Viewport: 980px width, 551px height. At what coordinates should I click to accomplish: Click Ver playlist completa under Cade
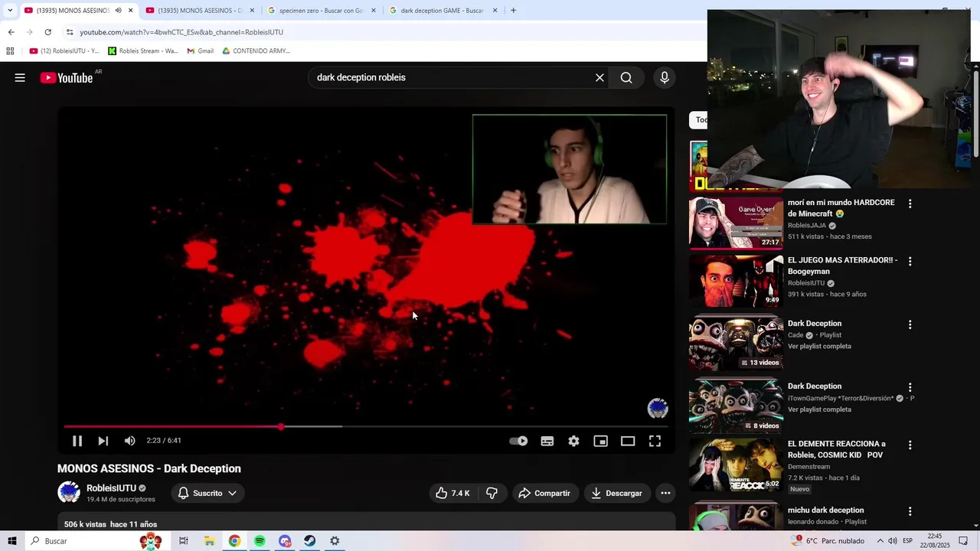(819, 347)
